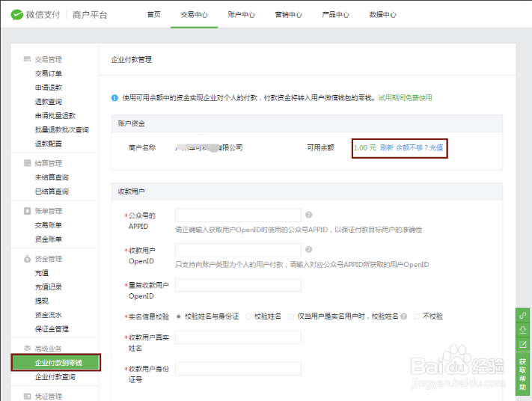
Task: Click the download icon in floating sidebar
Action: click(523, 330)
